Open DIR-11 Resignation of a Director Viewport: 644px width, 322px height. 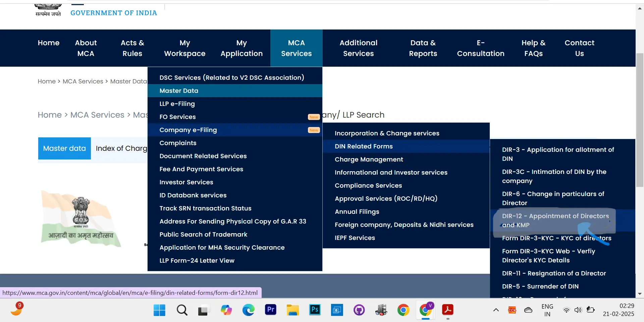[562, 273]
